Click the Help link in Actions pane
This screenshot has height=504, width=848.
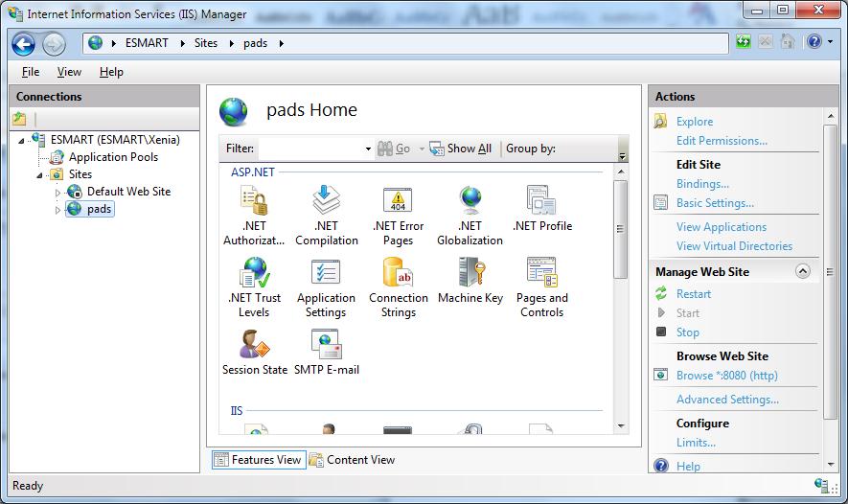tap(688, 466)
